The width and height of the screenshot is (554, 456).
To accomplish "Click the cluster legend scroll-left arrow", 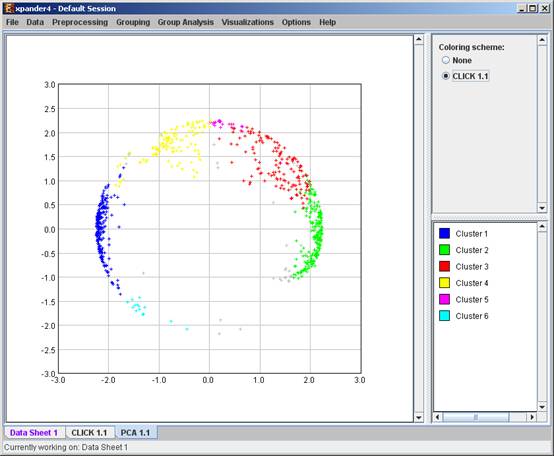I will tap(437, 417).
